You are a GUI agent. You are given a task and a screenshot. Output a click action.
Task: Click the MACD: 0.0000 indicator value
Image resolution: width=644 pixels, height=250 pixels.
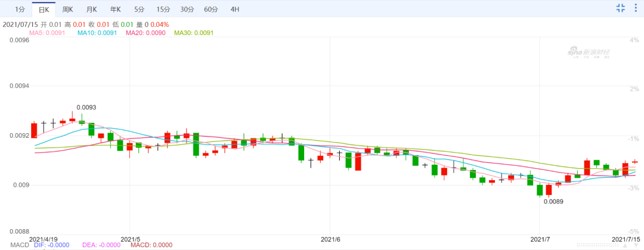(151, 245)
